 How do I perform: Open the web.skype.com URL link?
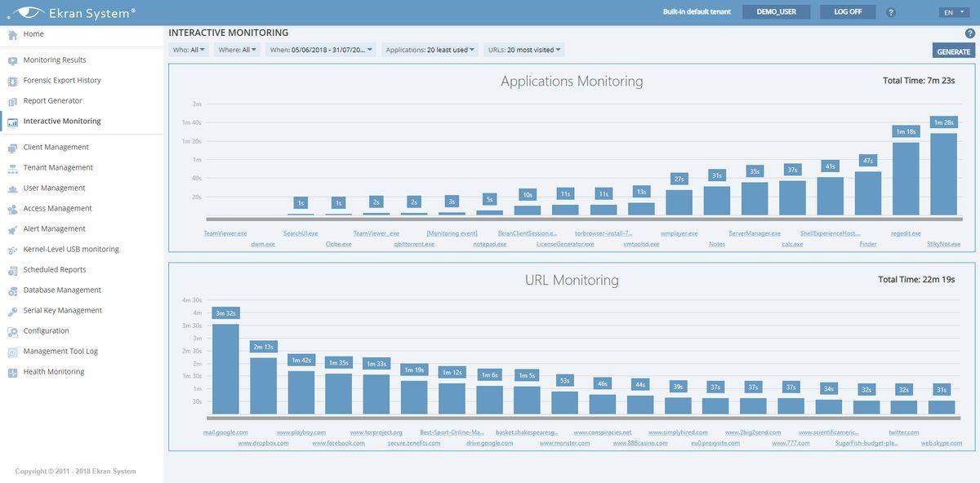pos(942,443)
